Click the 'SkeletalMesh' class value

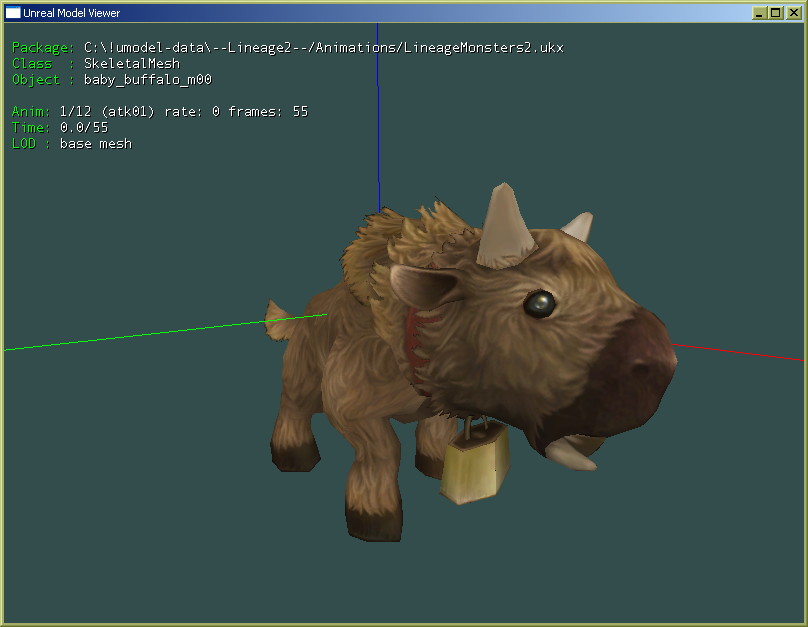tap(132, 64)
